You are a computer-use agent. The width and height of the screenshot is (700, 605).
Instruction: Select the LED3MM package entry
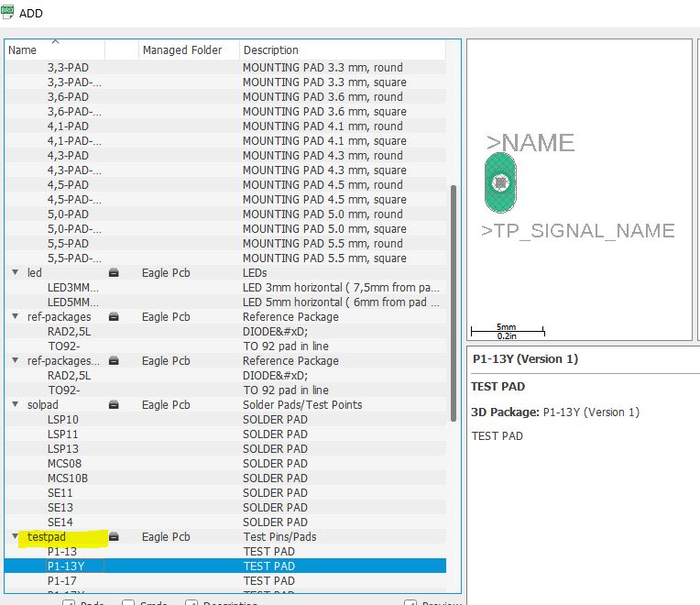[72, 288]
